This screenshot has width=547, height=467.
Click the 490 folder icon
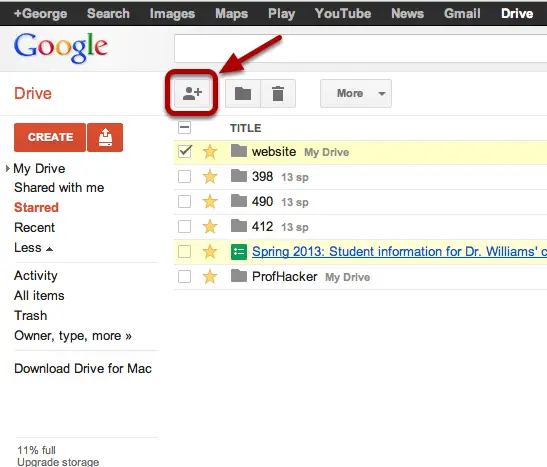tap(239, 201)
